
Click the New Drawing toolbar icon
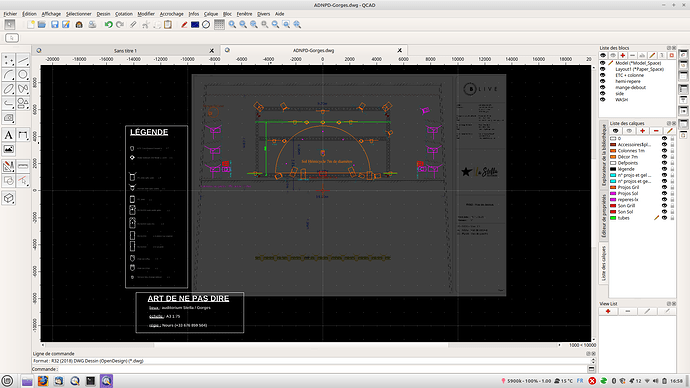(x=31, y=25)
